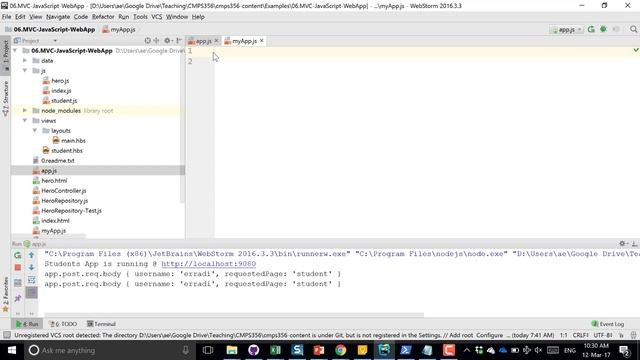
Task: Click the toolbar Run button
Action: (x=591, y=29)
